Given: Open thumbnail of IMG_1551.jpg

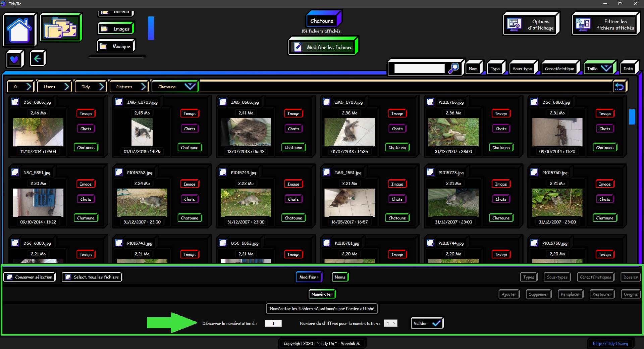Looking at the screenshot, I should coord(350,202).
